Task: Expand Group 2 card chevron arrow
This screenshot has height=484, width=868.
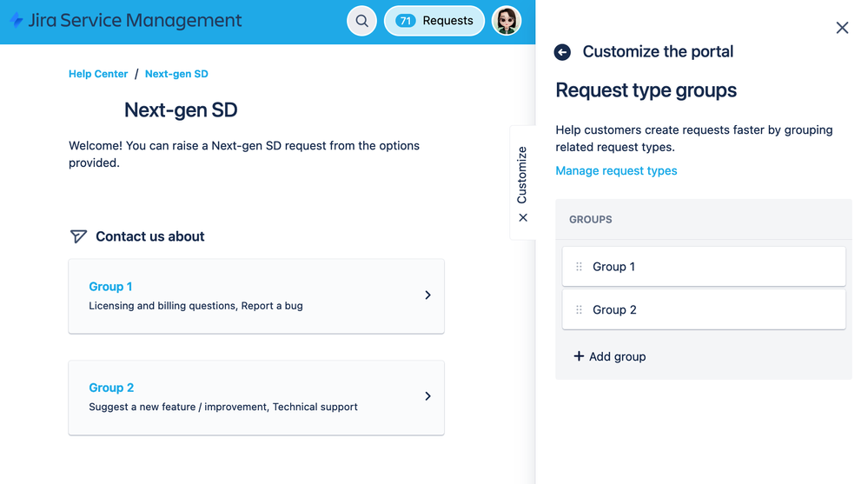Action: [427, 396]
